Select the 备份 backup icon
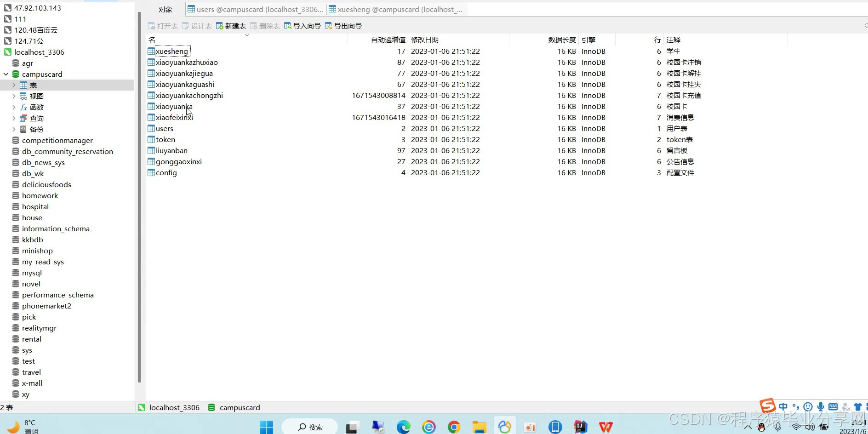Screen dimensions: 868x434 pyautogui.click(x=23, y=129)
